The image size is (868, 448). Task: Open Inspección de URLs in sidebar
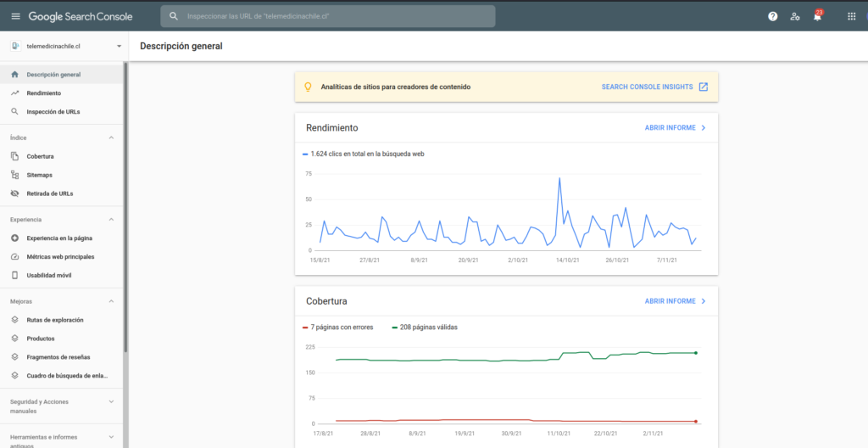[x=61, y=111]
